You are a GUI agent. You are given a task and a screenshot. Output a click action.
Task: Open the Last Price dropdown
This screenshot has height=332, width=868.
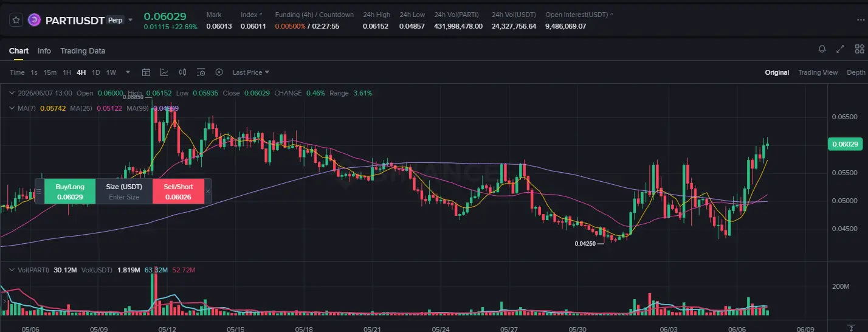click(251, 72)
